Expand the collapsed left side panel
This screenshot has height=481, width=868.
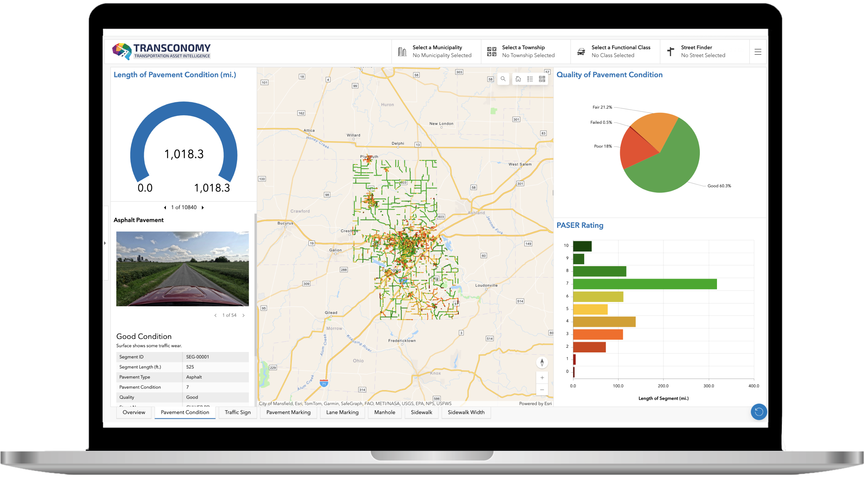pos(105,242)
